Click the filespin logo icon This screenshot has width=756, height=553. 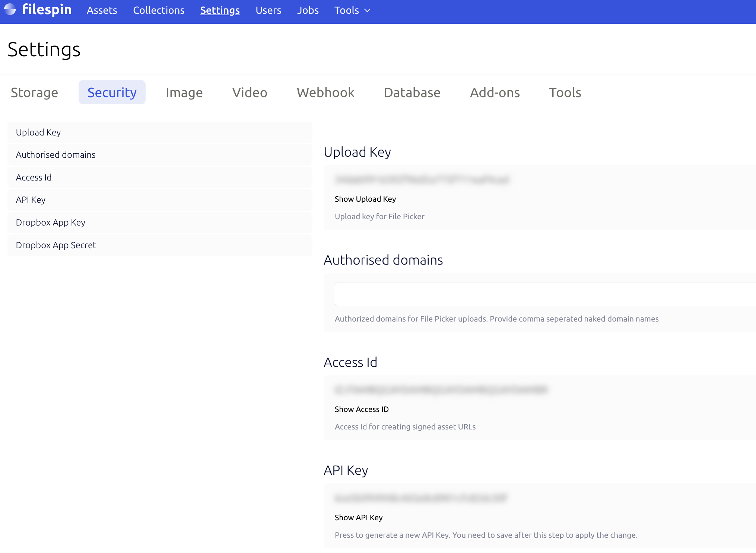10,9
